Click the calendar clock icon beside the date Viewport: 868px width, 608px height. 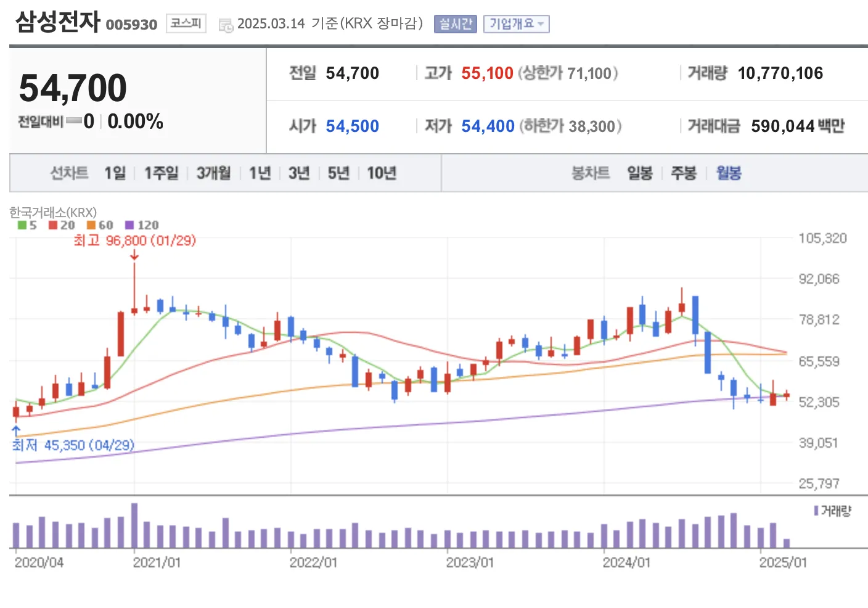click(226, 25)
